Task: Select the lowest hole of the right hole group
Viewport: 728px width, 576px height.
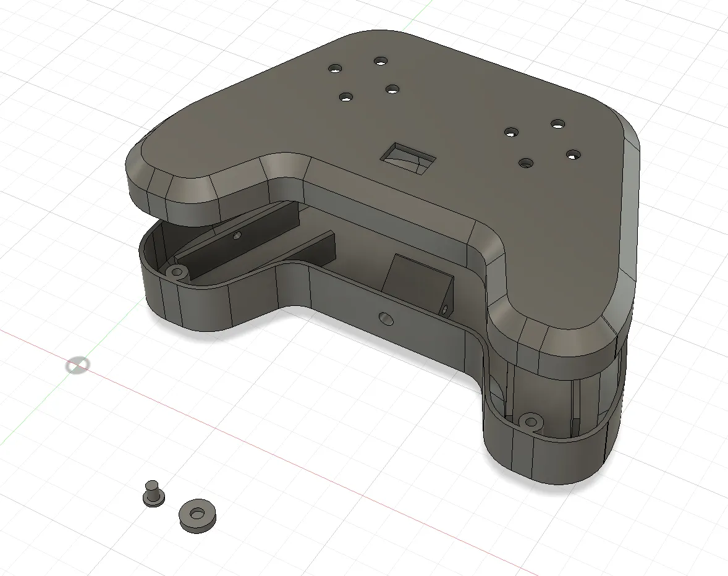Action: point(526,163)
